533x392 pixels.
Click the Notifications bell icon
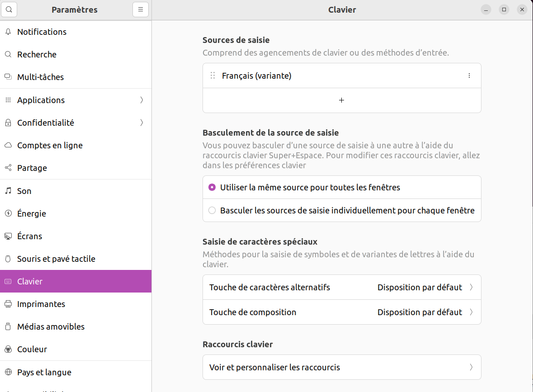8,32
